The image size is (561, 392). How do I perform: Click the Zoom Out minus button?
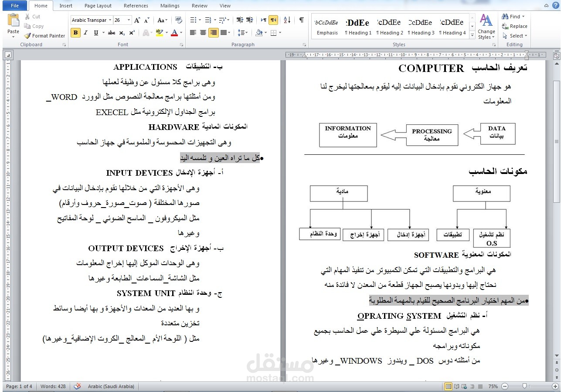point(504,386)
